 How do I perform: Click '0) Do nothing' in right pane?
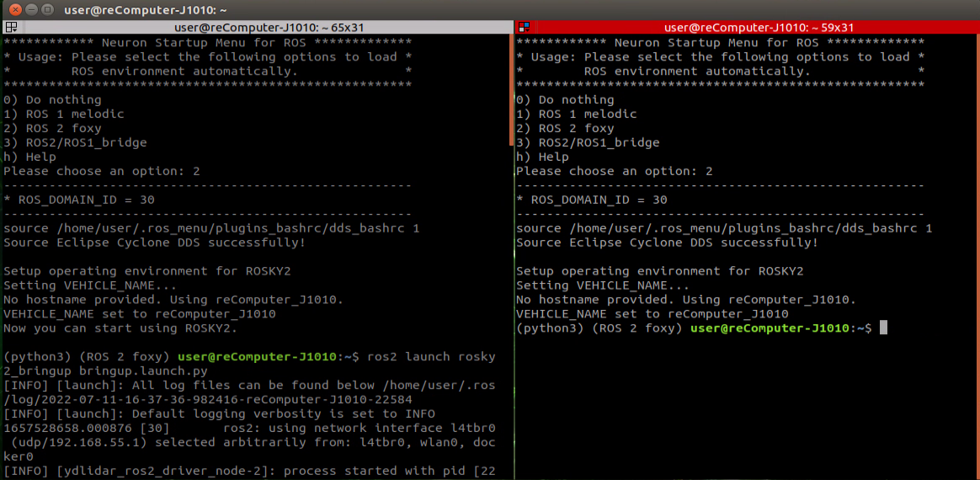click(566, 100)
